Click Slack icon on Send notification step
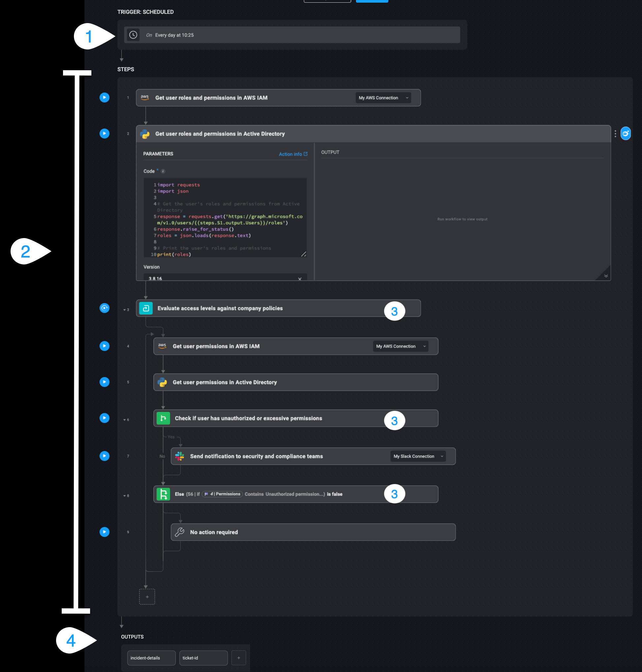 point(180,456)
